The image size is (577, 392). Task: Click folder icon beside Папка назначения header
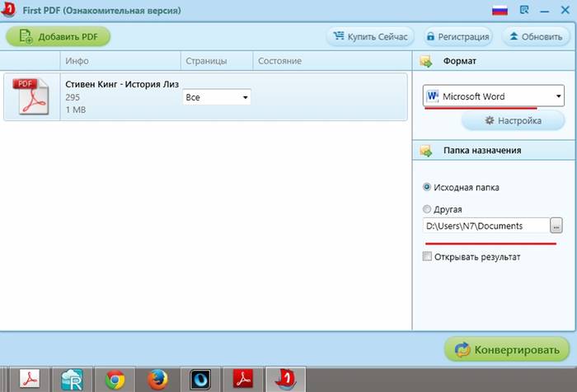426,151
